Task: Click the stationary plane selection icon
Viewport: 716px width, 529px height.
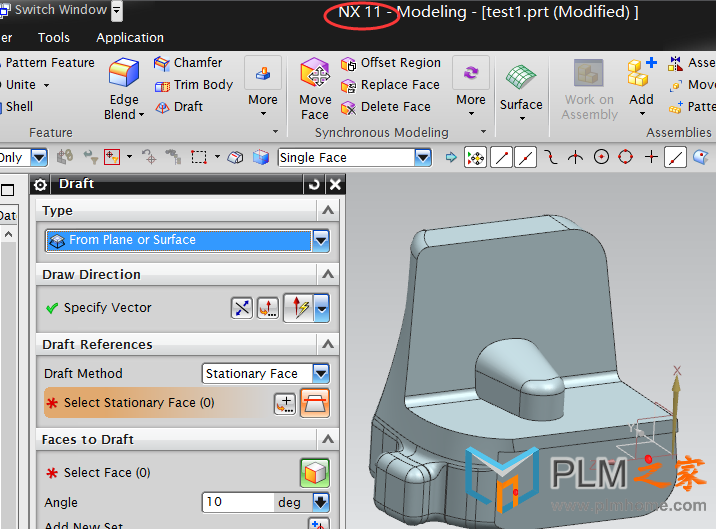Action: point(315,403)
